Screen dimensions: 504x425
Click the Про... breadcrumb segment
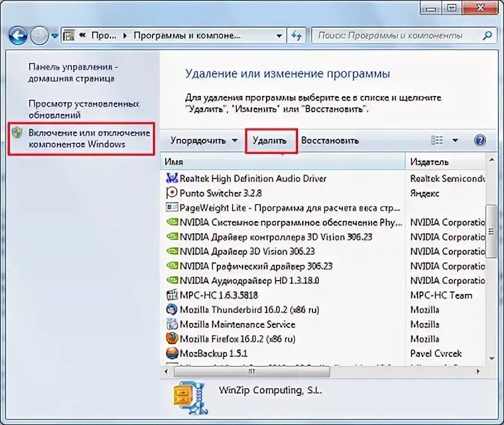[103, 35]
